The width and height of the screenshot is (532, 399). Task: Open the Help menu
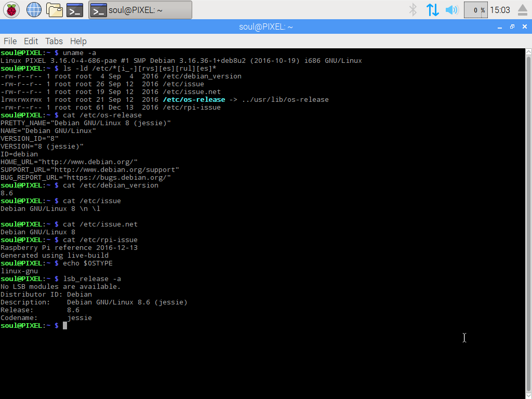point(78,41)
